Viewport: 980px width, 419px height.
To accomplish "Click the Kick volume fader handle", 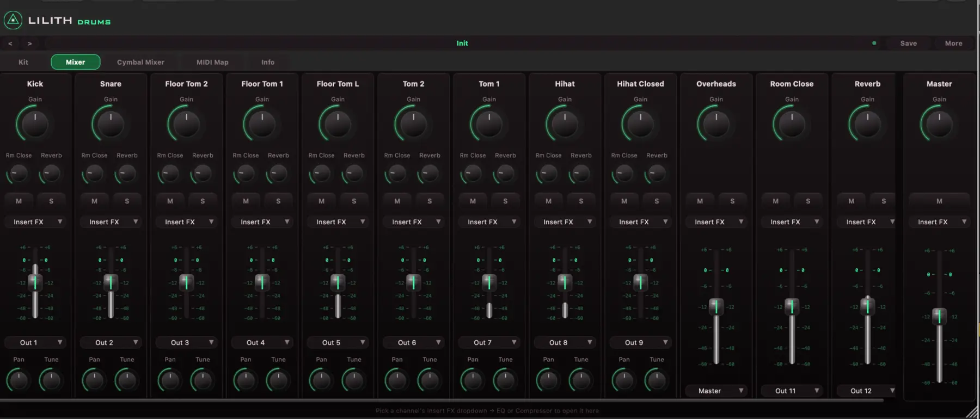I will click(35, 282).
